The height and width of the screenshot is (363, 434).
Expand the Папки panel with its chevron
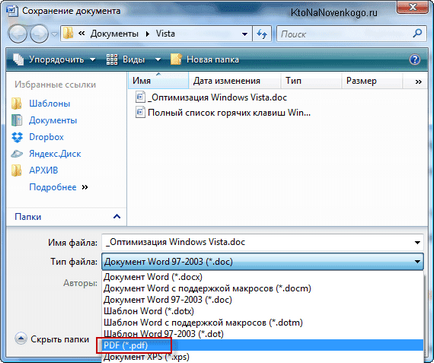117,217
